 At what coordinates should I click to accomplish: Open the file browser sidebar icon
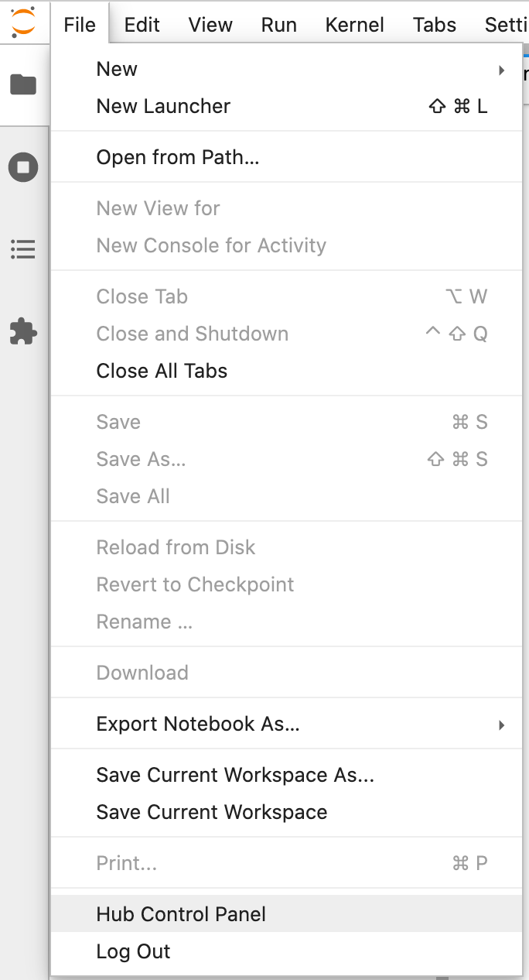[23, 84]
